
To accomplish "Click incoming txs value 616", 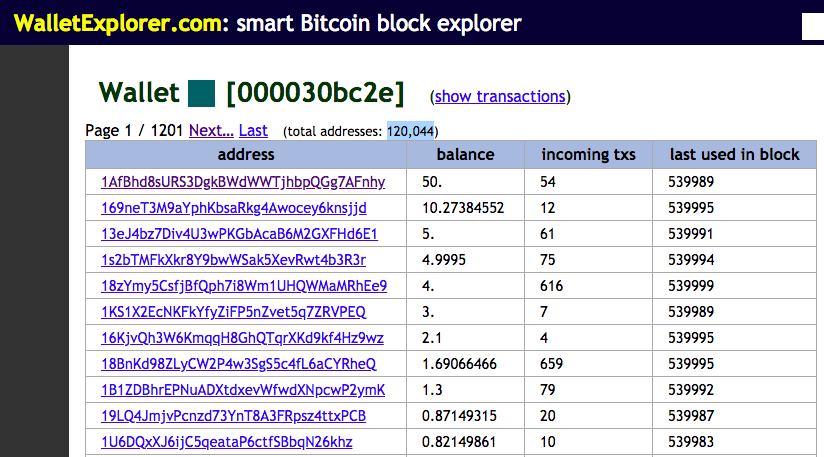I will pyautogui.click(x=551, y=286).
